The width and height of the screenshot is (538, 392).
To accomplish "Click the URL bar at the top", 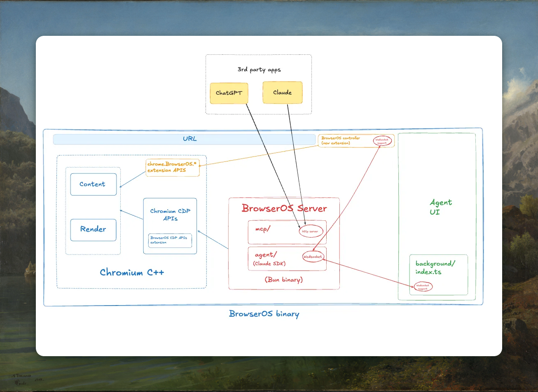I will (189, 139).
